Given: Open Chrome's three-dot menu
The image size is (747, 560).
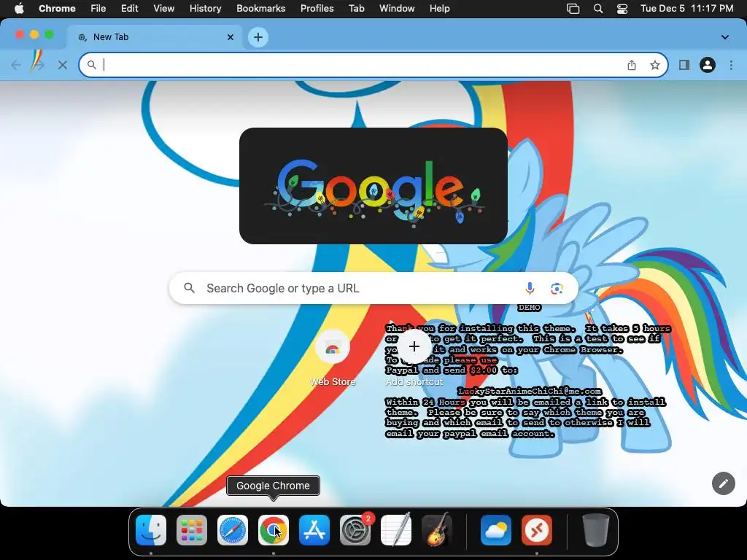Looking at the screenshot, I should tap(731, 65).
